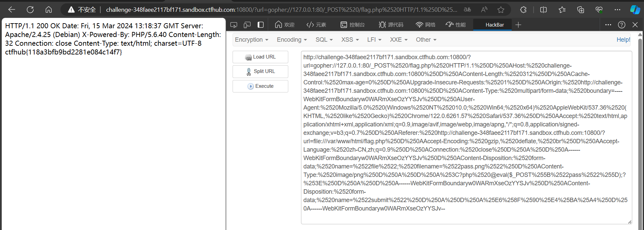Toggle the split screen view
The height and width of the screenshot is (230, 644).
(544, 10)
